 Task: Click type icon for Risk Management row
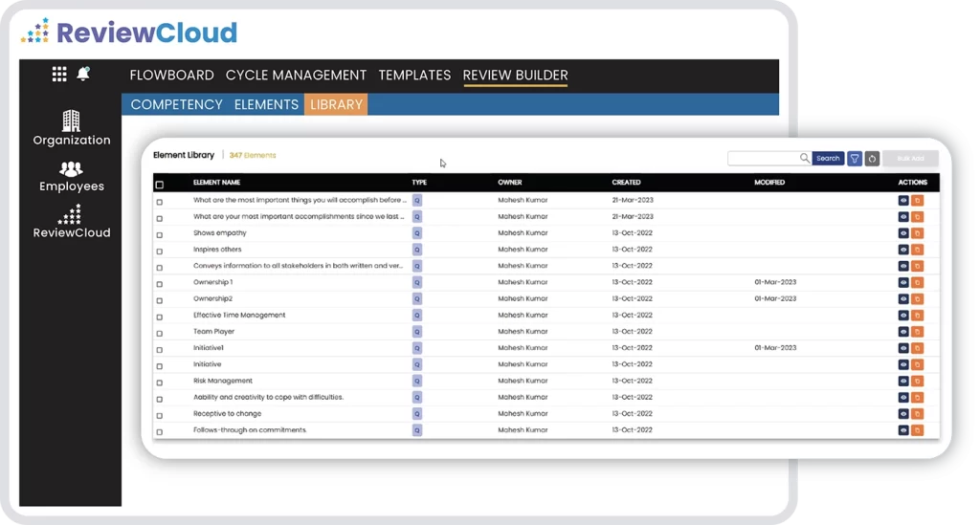click(x=417, y=381)
